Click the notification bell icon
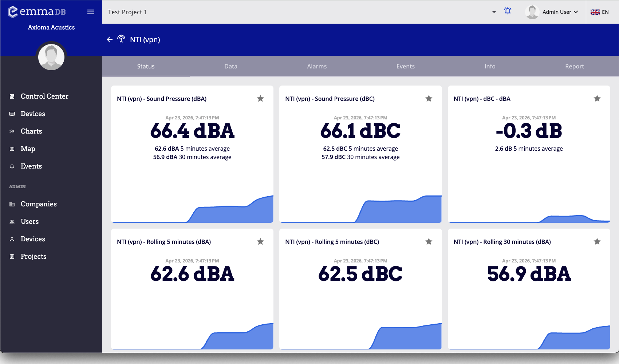Viewport: 619px width, 364px height. (x=508, y=11)
